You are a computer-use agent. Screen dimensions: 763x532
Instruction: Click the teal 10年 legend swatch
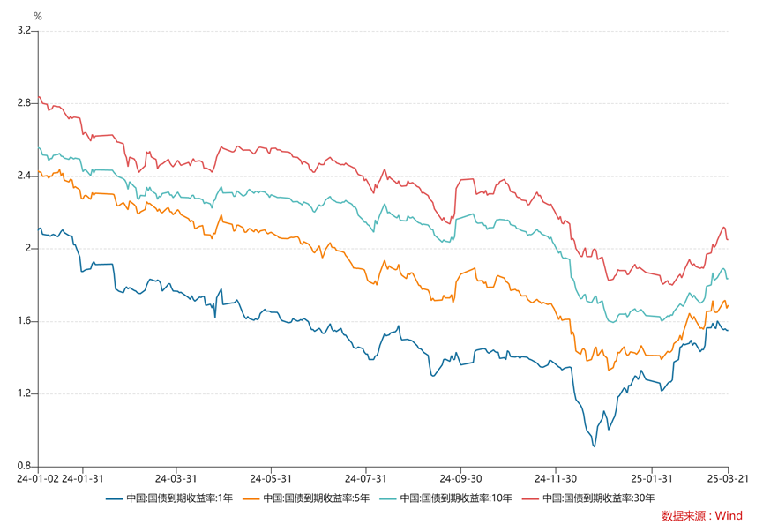(x=387, y=498)
